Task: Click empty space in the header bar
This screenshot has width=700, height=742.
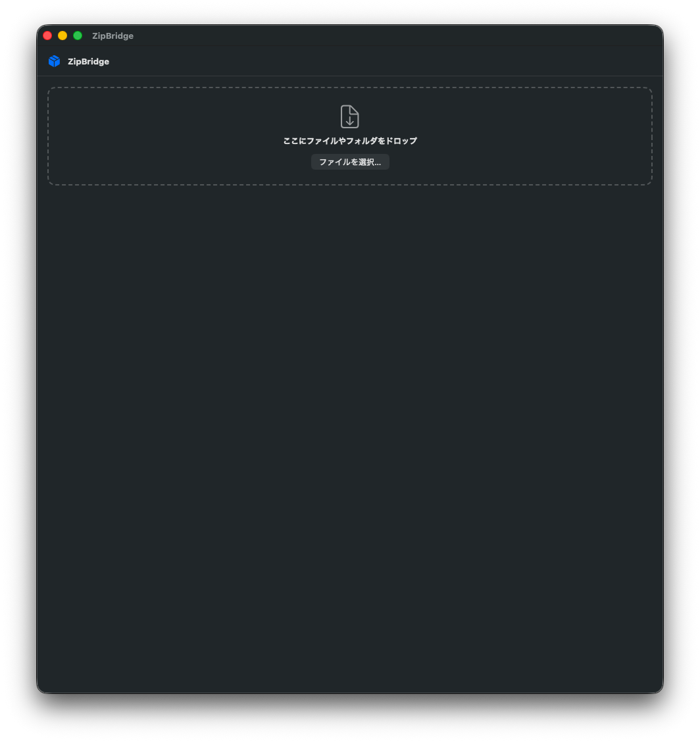Action: 379,62
